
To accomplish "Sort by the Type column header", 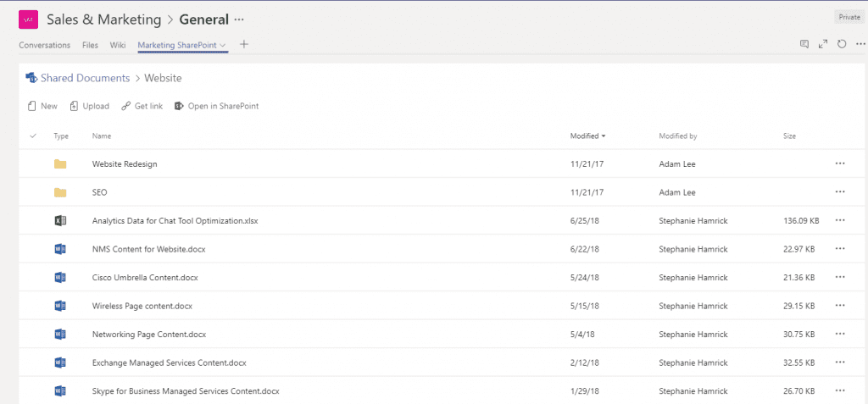I will (61, 136).
